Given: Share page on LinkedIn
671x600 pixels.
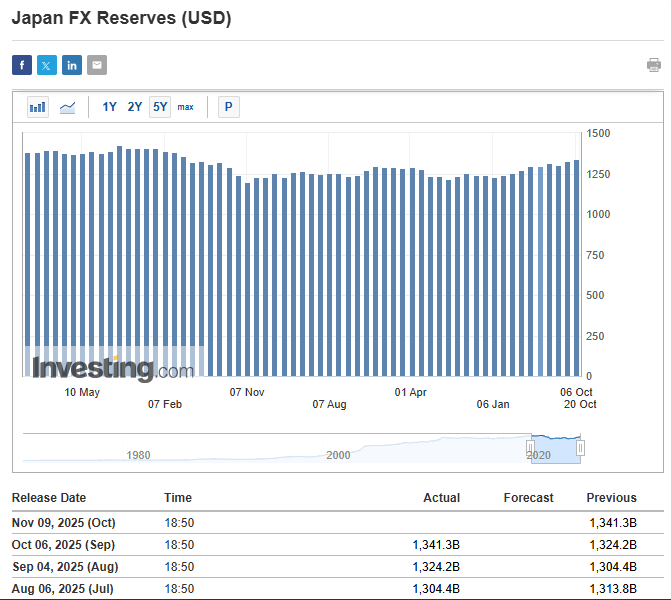Looking at the screenshot, I should pyautogui.click(x=72, y=65).
